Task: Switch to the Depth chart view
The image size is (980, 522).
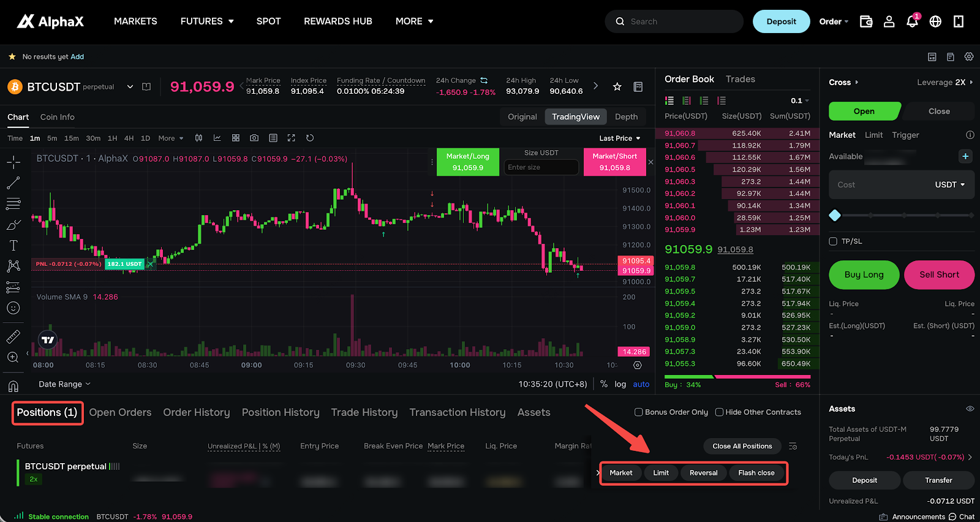Action: coord(626,117)
